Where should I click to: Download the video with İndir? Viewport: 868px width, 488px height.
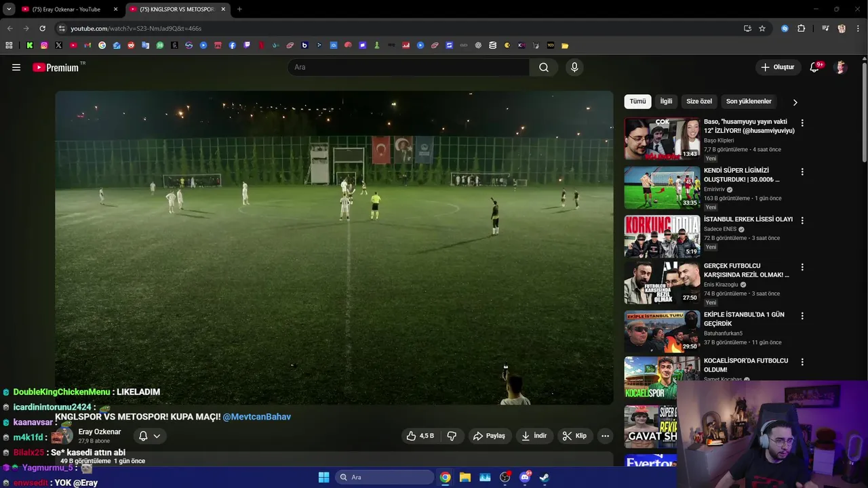(534, 436)
